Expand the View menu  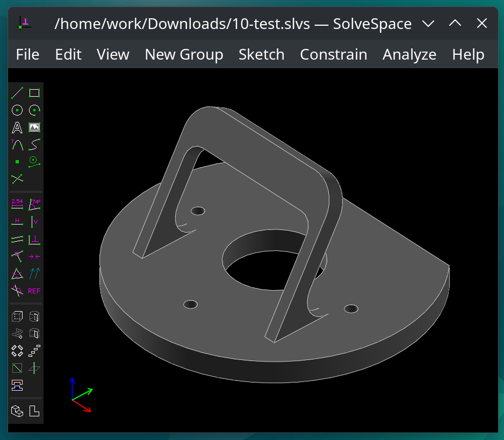click(x=113, y=54)
